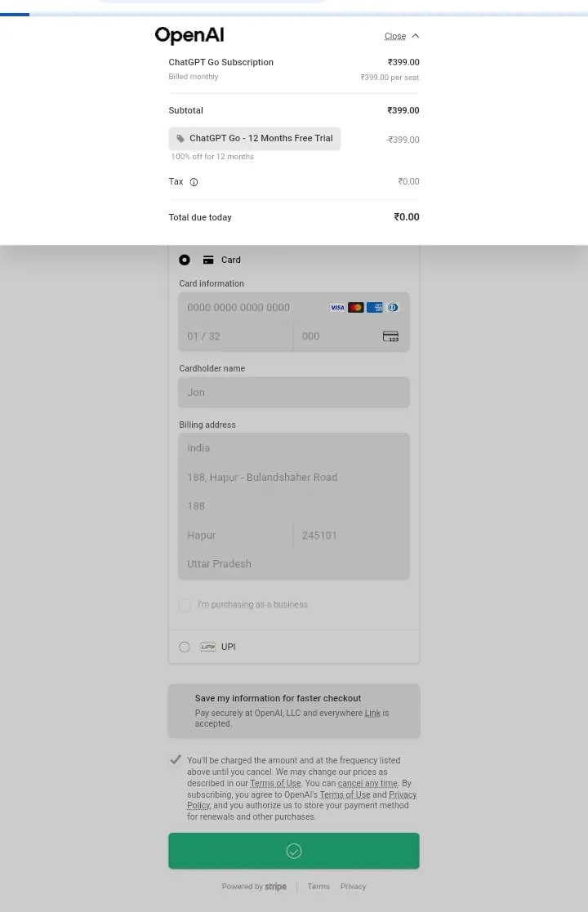Click the CVC card hint icon
Viewport: 588px width, 912px height.
pyautogui.click(x=391, y=336)
